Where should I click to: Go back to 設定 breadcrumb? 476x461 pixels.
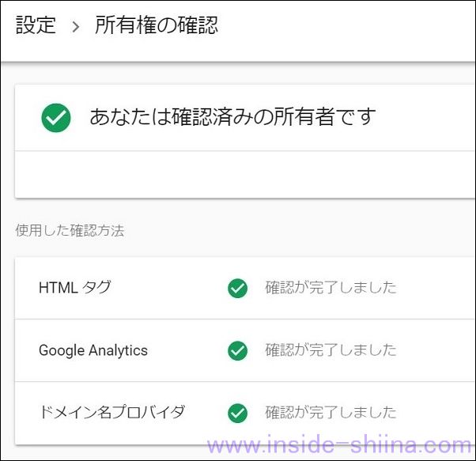point(36,25)
